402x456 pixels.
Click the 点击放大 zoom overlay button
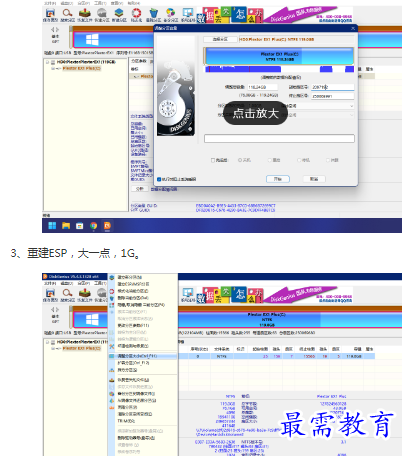[x=255, y=113]
